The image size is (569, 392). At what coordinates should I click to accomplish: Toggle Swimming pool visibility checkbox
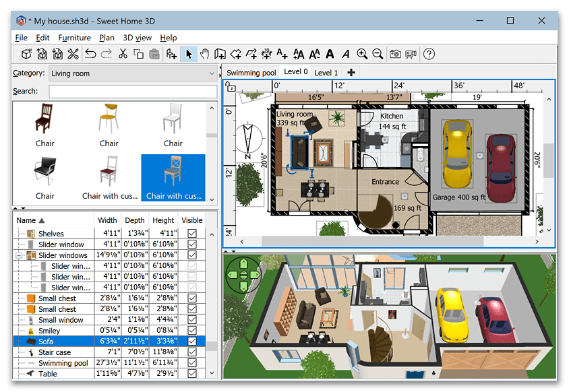192,363
